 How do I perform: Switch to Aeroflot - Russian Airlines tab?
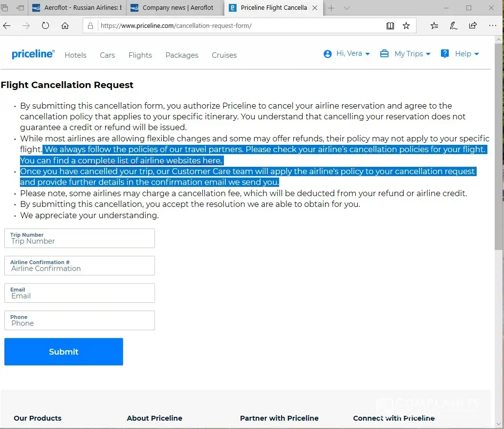click(77, 8)
